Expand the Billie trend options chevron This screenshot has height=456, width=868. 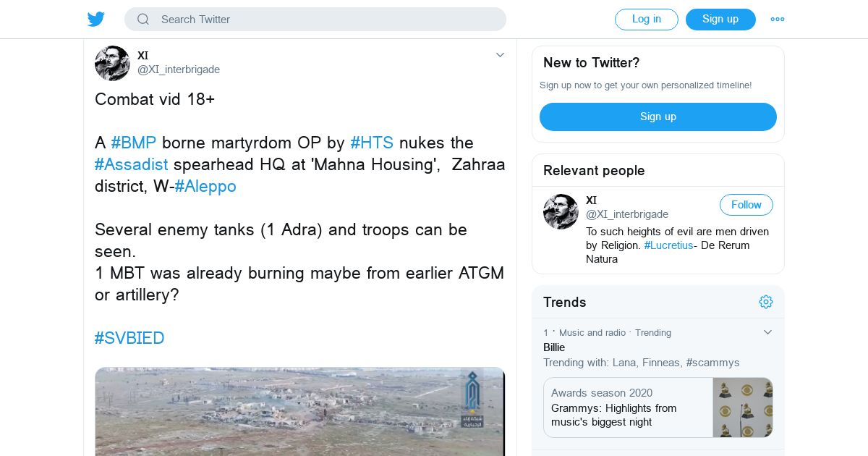[x=768, y=332]
